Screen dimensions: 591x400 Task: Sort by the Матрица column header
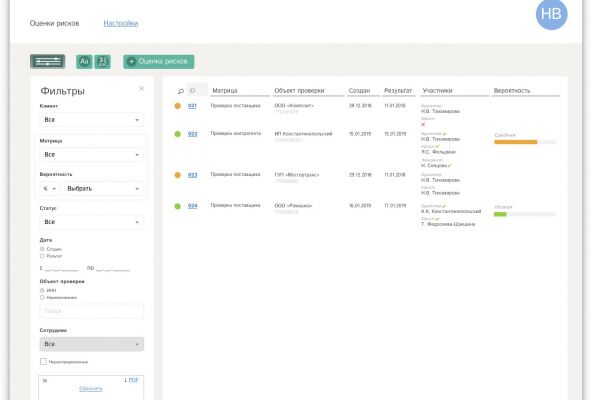(x=225, y=91)
